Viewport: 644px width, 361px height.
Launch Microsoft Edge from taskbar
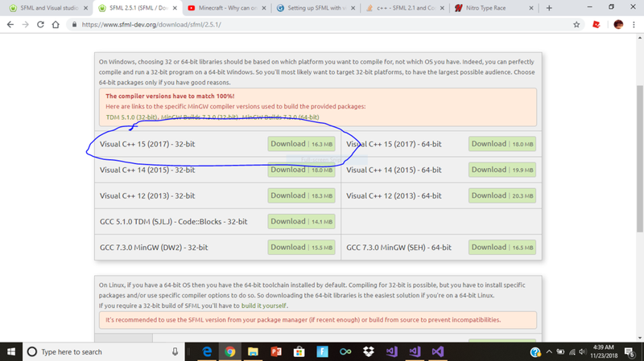pyautogui.click(x=207, y=351)
